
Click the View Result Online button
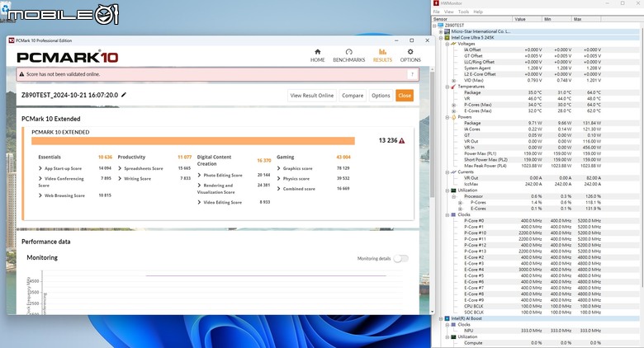[x=312, y=95]
